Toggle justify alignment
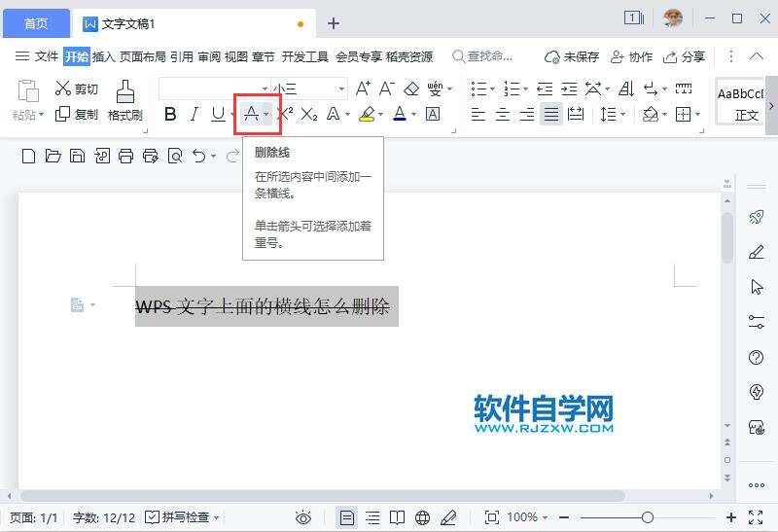Viewport: 778px width, 532px height. 551,115
